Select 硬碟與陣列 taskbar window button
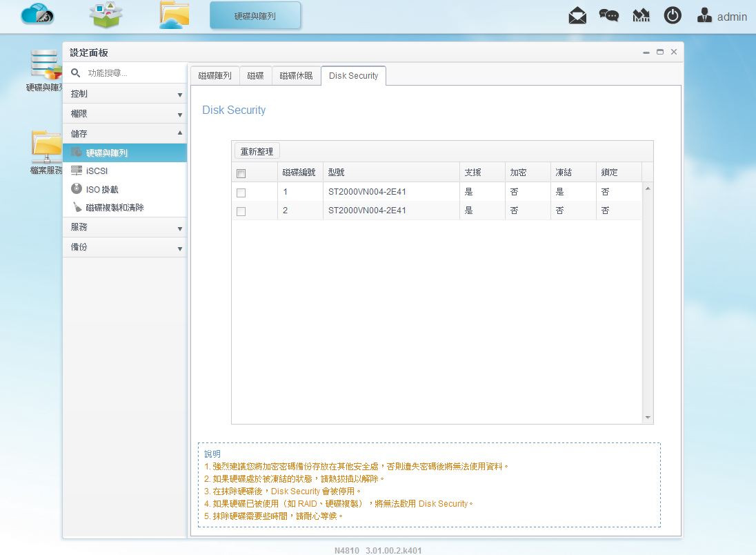The image size is (756, 555). pyautogui.click(x=255, y=16)
